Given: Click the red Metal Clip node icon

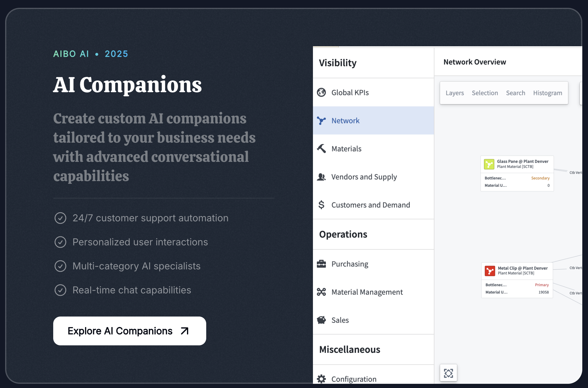Looking at the screenshot, I should [x=490, y=271].
